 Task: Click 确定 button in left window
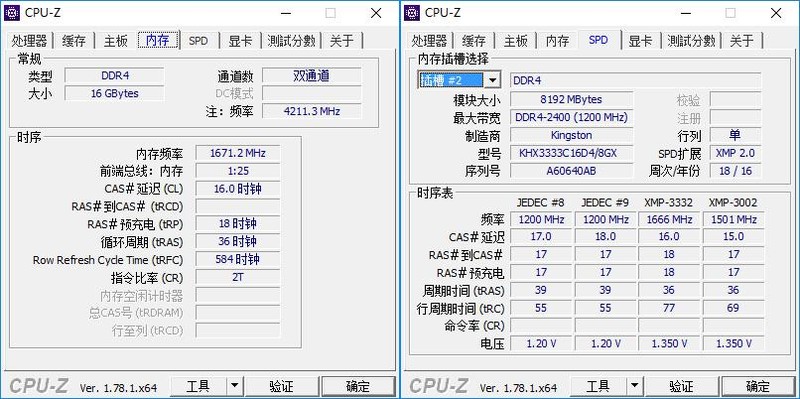(x=358, y=387)
